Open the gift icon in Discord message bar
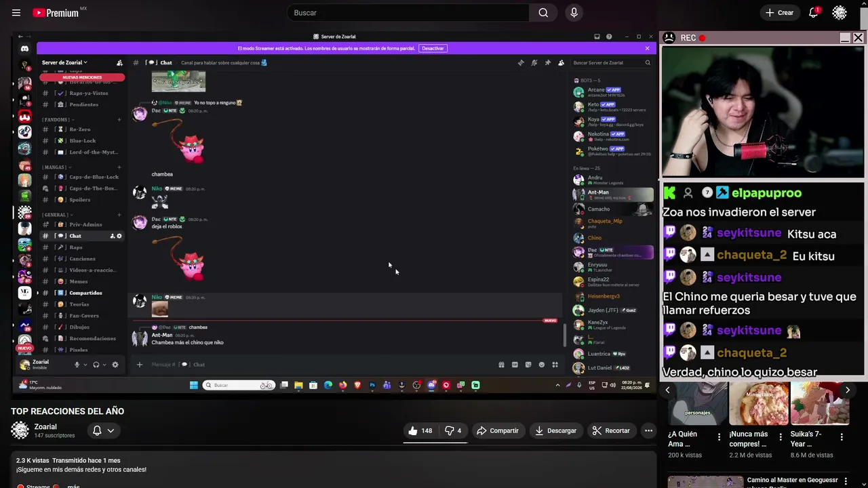868x488 pixels. [x=501, y=365]
